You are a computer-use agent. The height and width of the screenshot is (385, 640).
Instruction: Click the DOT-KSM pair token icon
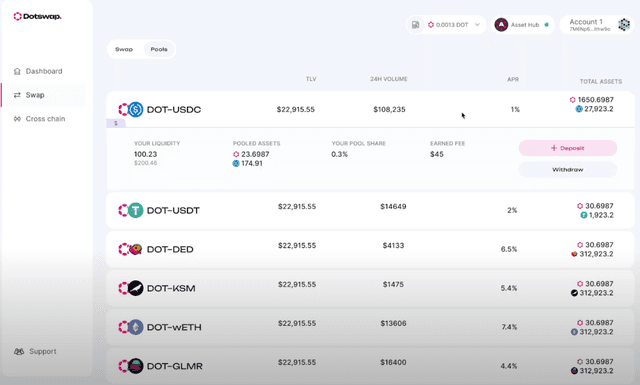[x=131, y=288]
